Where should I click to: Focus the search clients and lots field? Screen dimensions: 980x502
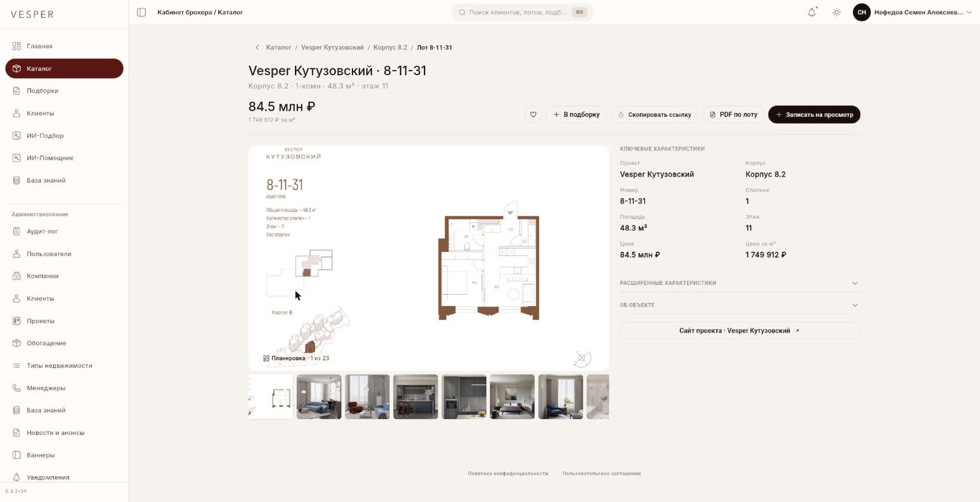pyautogui.click(x=523, y=12)
